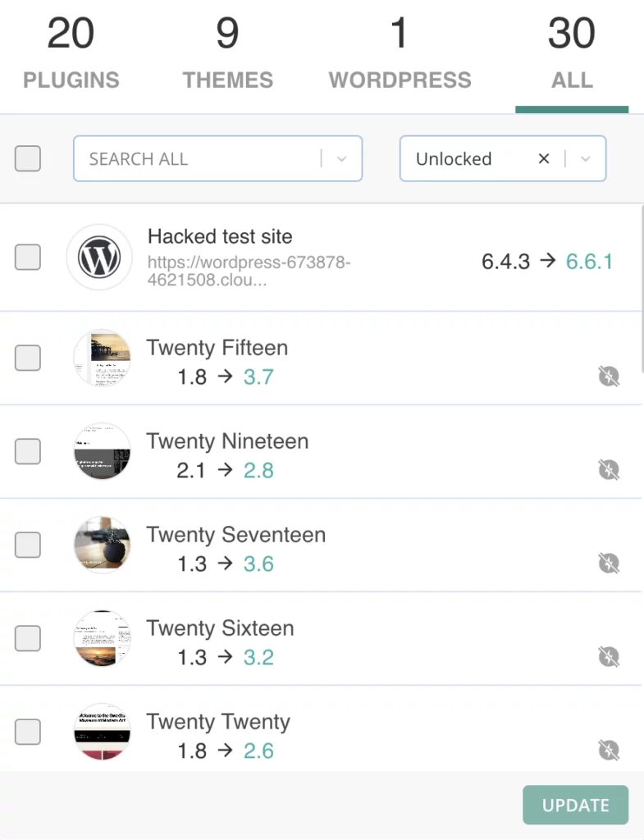Tick the Twenty Sixteen checkbox
Image resolution: width=644 pixels, height=840 pixels.
click(28, 638)
